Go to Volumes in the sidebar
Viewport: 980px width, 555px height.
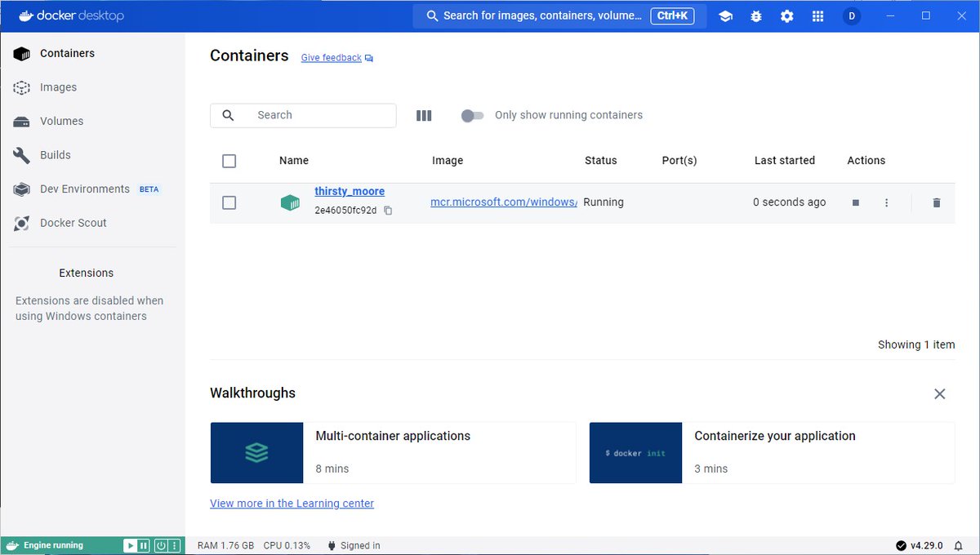click(92, 121)
